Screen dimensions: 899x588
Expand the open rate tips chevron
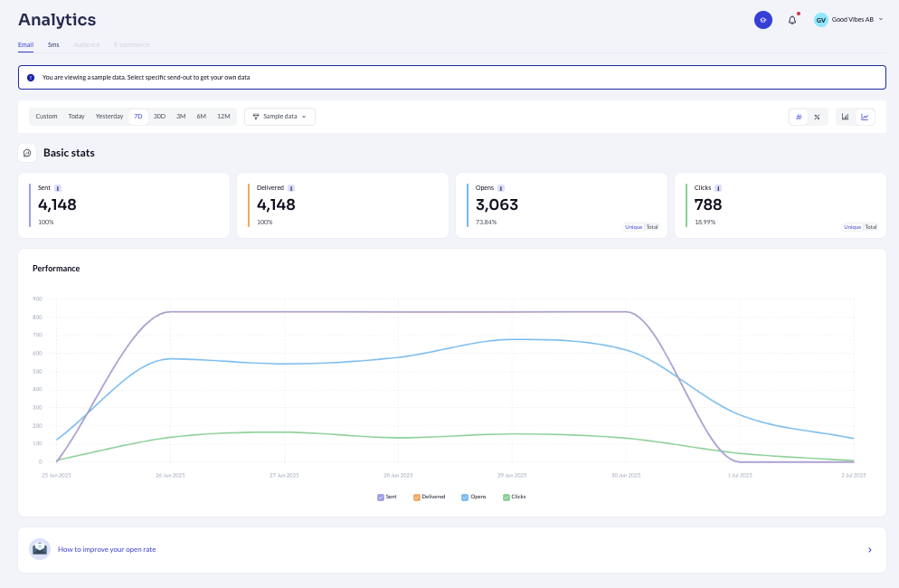[869, 549]
